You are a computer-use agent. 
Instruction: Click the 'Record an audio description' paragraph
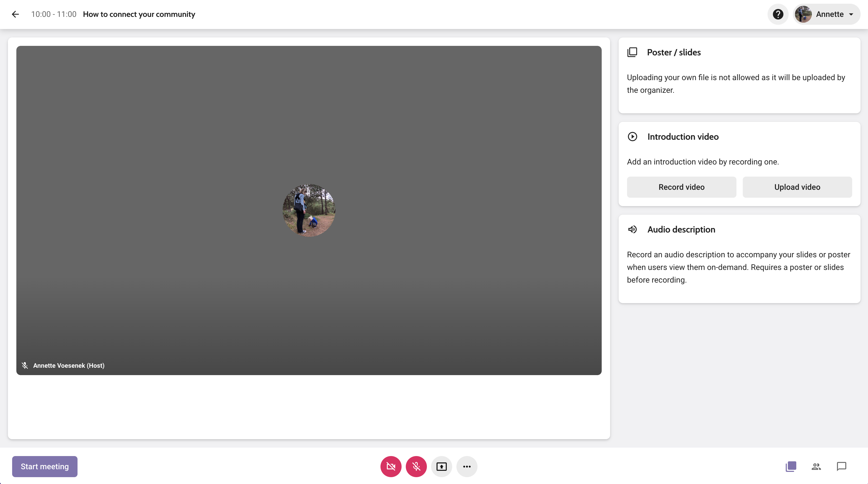click(x=738, y=267)
